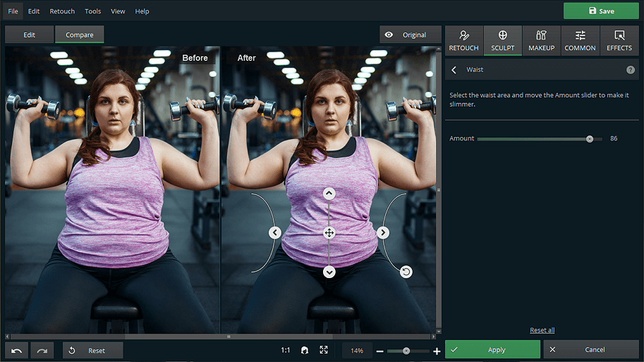
Task: Click the scroll-right arrow of horizontal scrollbar
Action: click(433, 337)
